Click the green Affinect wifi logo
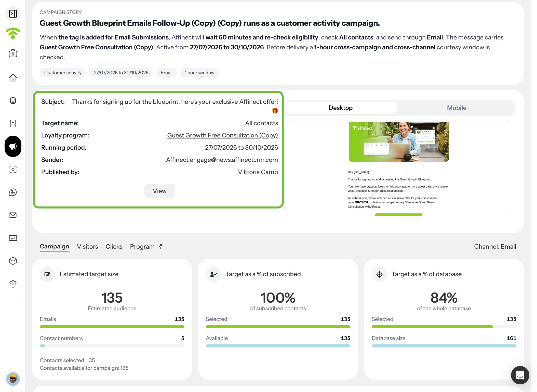This screenshot has width=537, height=392. click(13, 33)
